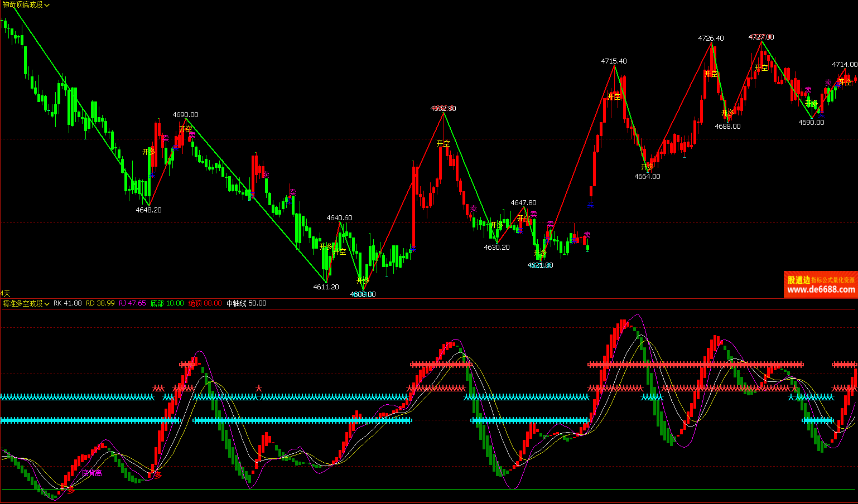The height and width of the screenshot is (504, 858).
Task: Click the 开多 marker left of 4648.20 low
Action: click(x=148, y=152)
